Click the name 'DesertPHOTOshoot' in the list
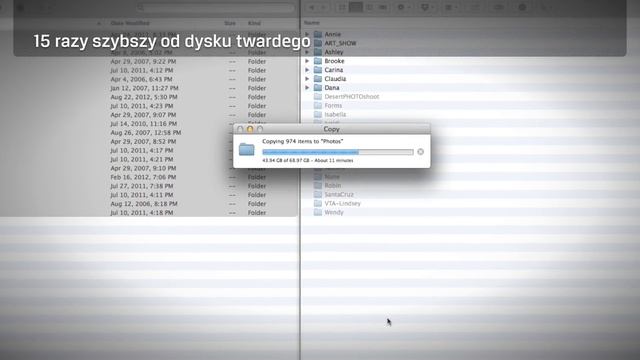This screenshot has height=360, width=640. [x=352, y=97]
